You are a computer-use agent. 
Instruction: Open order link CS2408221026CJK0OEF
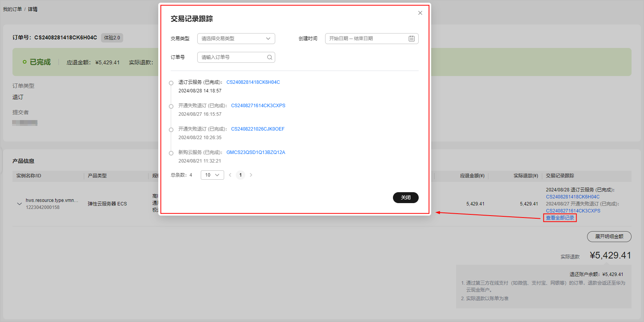point(258,129)
